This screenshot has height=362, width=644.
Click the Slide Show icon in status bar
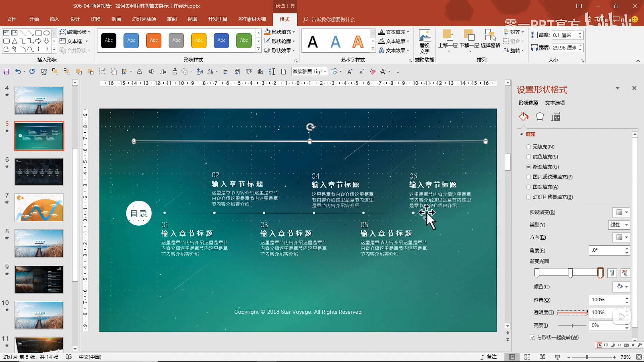[x=557, y=357]
